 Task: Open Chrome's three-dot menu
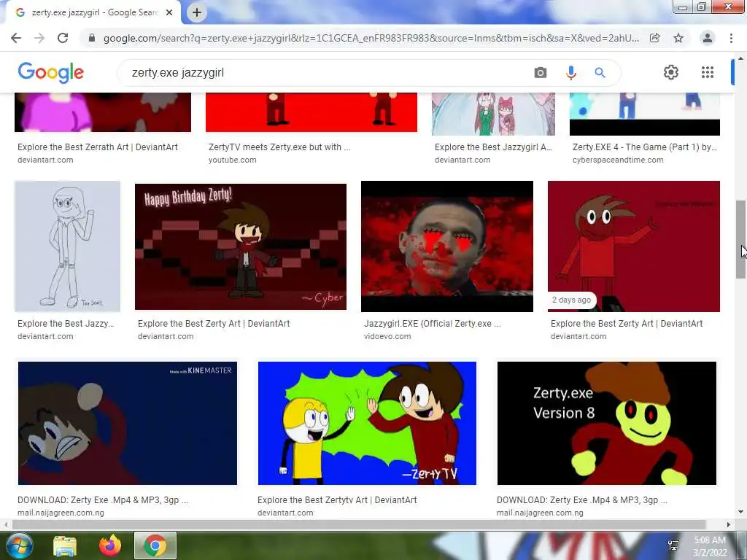pyautogui.click(x=731, y=38)
